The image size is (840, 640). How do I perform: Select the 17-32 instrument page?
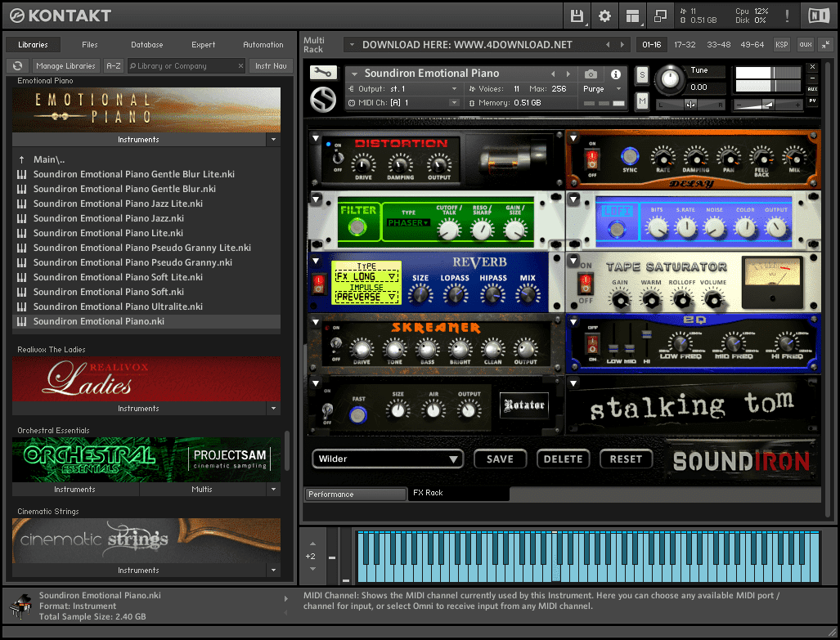click(685, 44)
